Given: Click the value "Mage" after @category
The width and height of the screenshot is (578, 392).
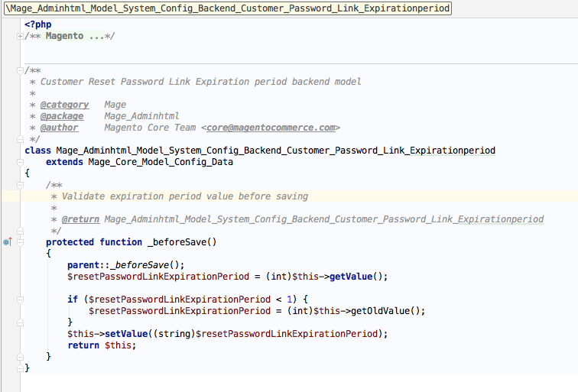Looking at the screenshot, I should [x=115, y=105].
